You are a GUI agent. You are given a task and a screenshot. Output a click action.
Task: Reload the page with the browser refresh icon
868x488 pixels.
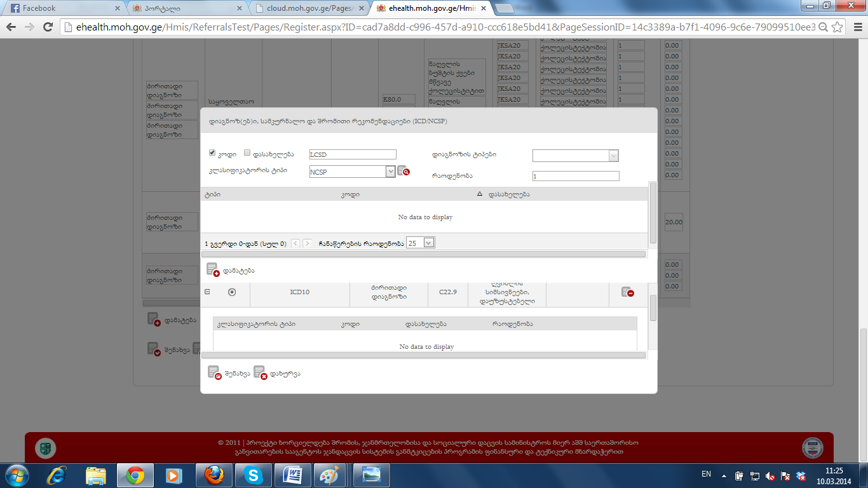tap(48, 27)
